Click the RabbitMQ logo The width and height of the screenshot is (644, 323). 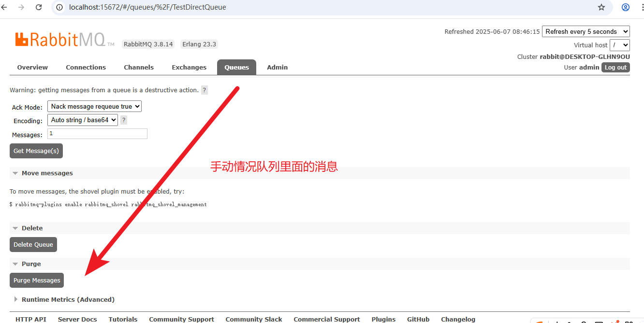coord(65,40)
